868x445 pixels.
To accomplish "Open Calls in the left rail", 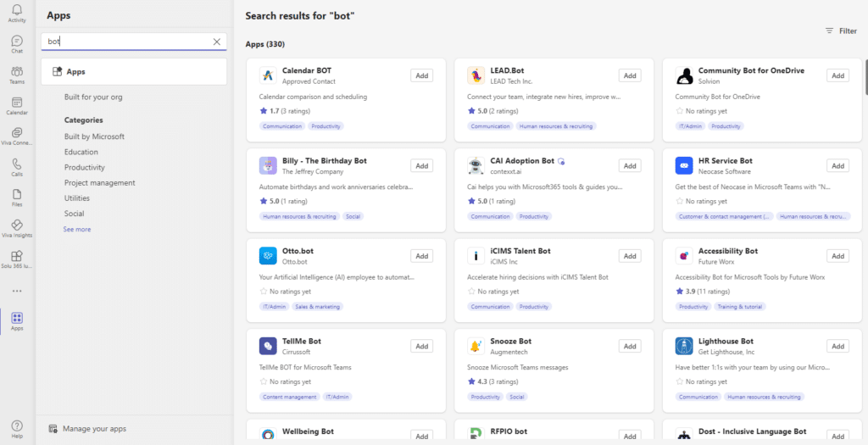I will 17,167.
